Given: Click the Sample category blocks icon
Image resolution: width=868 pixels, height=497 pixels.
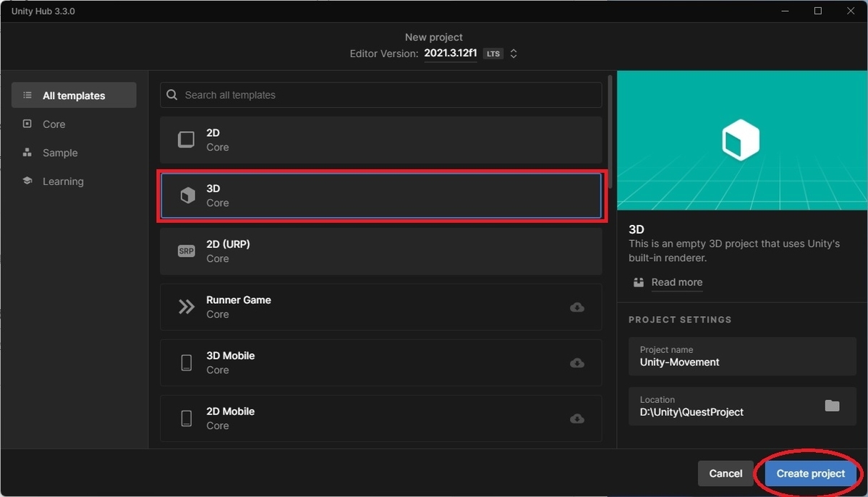Looking at the screenshot, I should click(27, 153).
